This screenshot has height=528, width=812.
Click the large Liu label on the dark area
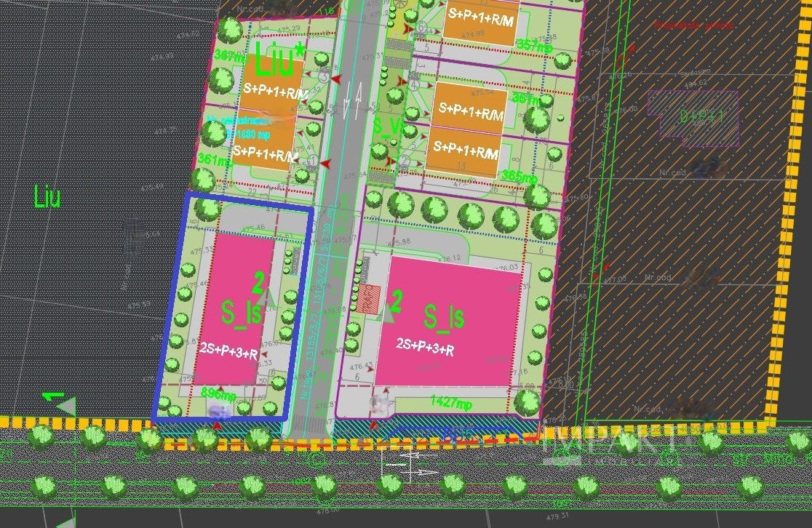click(47, 197)
